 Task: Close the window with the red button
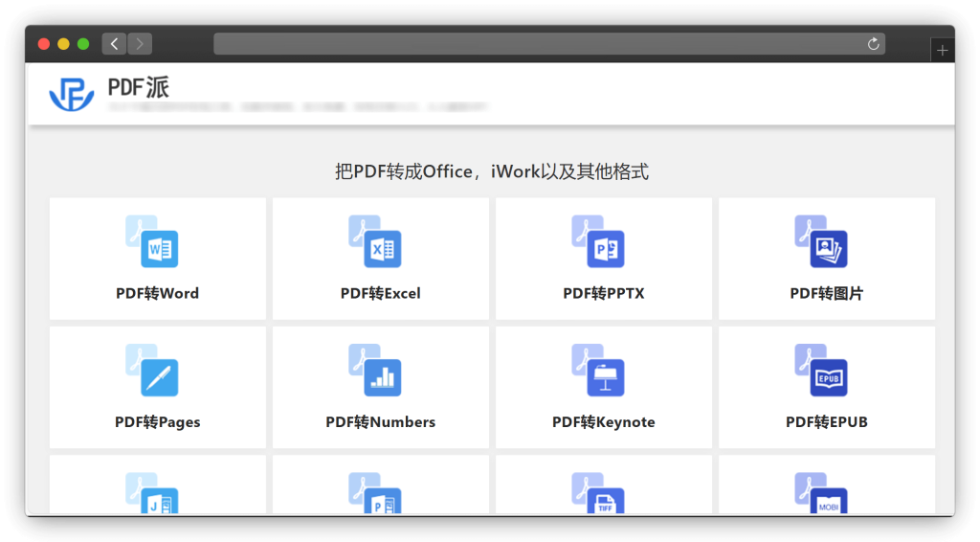point(44,44)
